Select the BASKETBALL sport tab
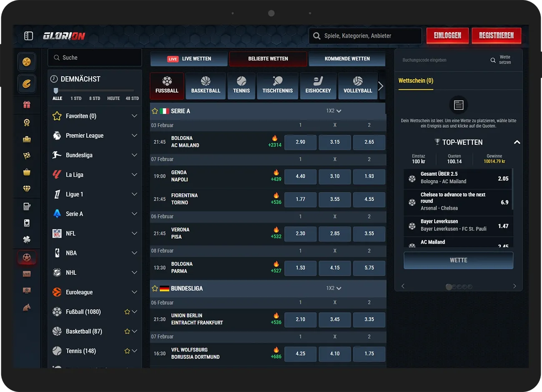The image size is (542, 392). [206, 86]
